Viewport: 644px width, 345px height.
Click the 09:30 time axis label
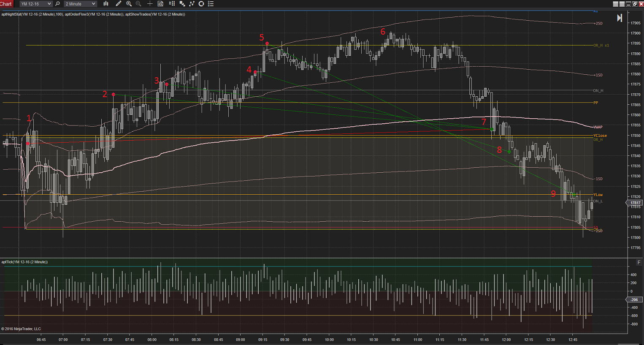pyautogui.click(x=285, y=340)
